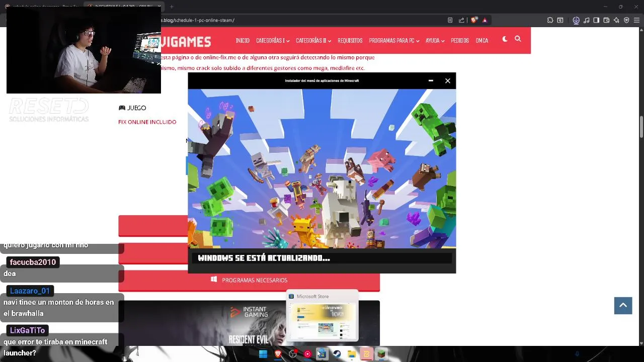Viewport: 644px width, 362px height.
Task: Open the Windows Start button
Action: 263,354
